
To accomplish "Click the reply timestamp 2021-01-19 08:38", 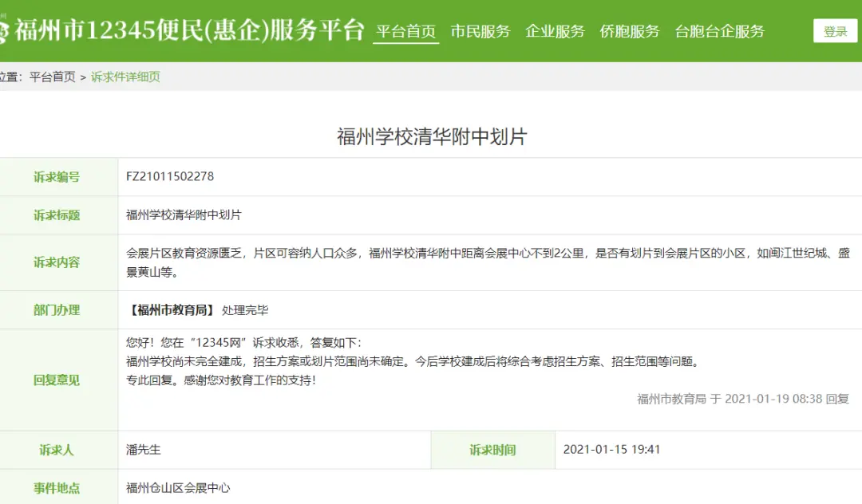I will 773,399.
